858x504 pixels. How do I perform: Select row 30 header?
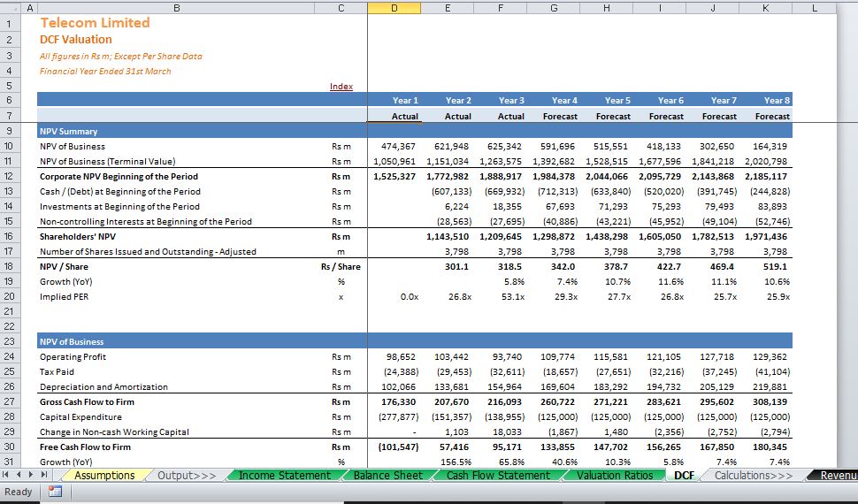tap(10, 447)
